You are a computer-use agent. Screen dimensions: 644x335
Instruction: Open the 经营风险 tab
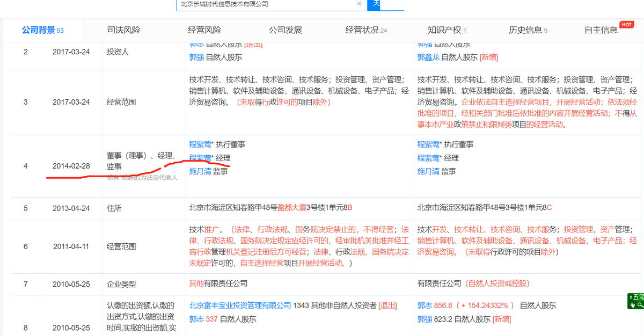tap(204, 30)
